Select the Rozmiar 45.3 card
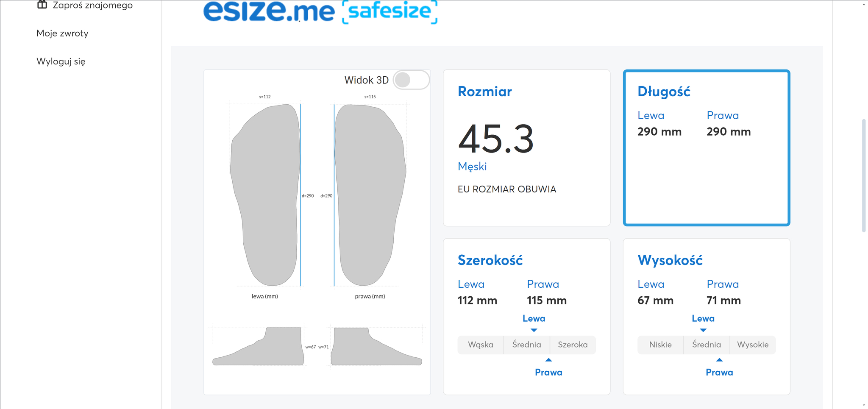 click(x=526, y=147)
